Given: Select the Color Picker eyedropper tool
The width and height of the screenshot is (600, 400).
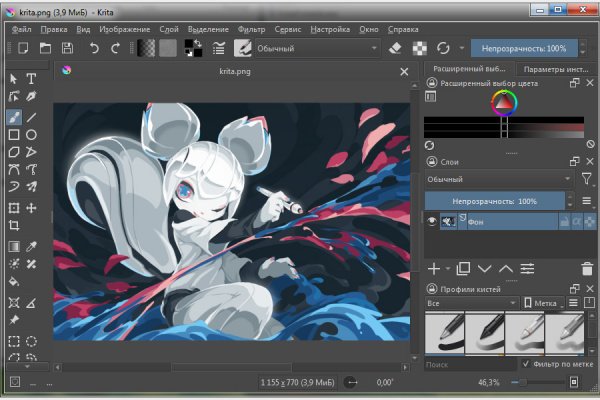Looking at the screenshot, I should coord(31,247).
